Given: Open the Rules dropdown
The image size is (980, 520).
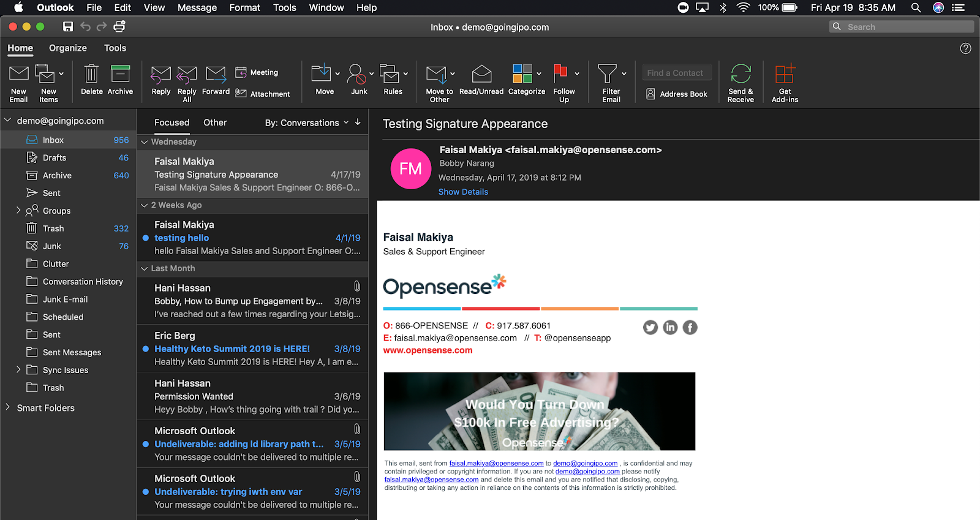Looking at the screenshot, I should (x=405, y=73).
